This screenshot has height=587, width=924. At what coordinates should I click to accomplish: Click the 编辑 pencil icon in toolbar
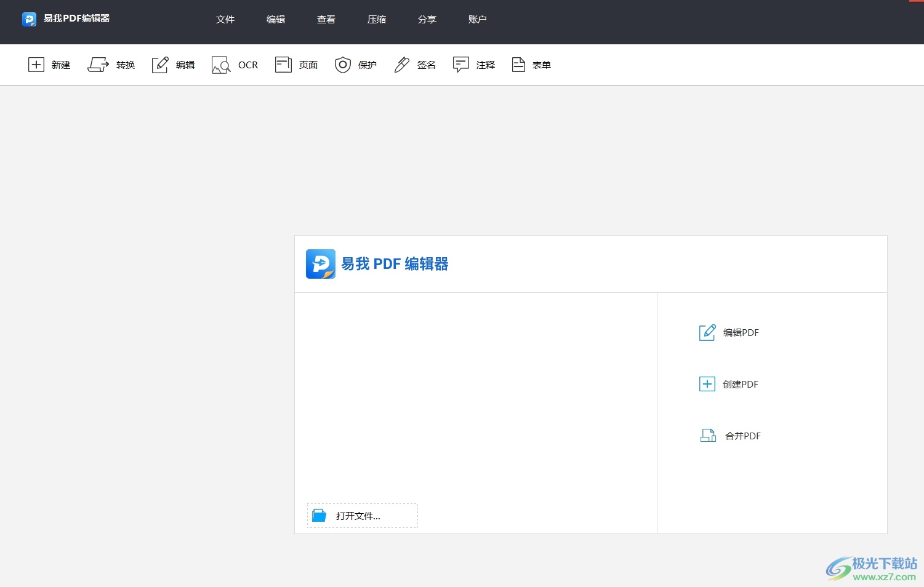pyautogui.click(x=160, y=65)
